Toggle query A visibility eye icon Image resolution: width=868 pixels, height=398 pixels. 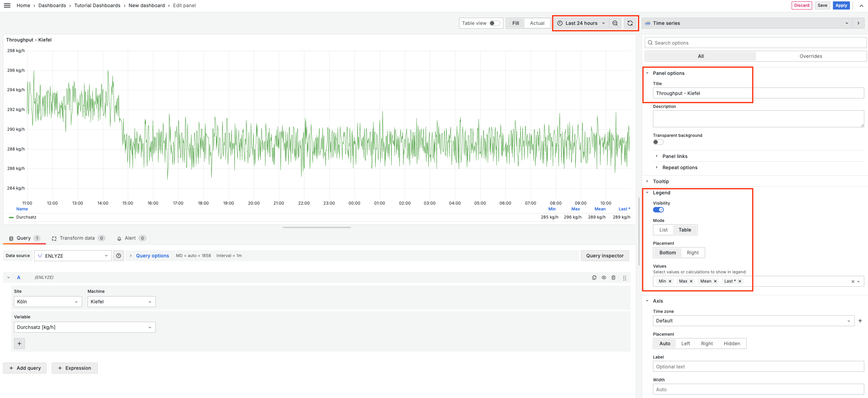point(604,277)
